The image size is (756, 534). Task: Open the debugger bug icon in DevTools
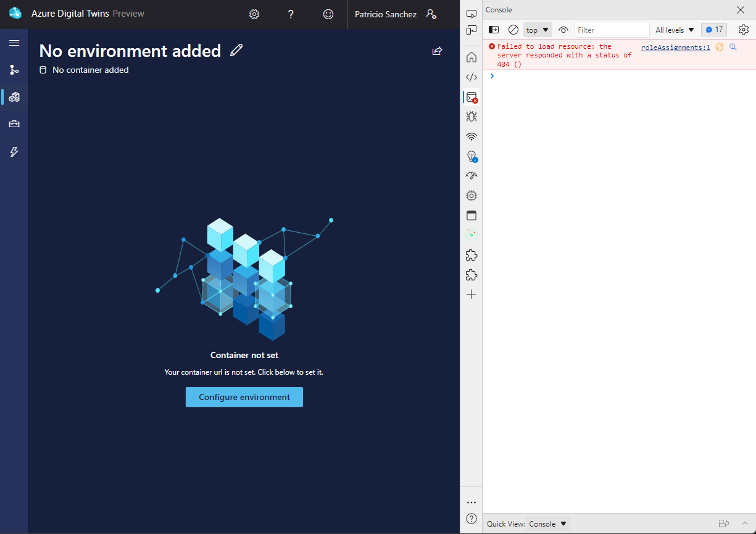pyautogui.click(x=471, y=116)
